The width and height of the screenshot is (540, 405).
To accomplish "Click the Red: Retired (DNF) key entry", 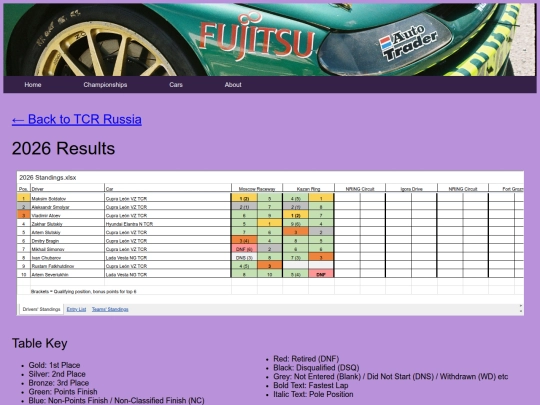I will point(306,359).
